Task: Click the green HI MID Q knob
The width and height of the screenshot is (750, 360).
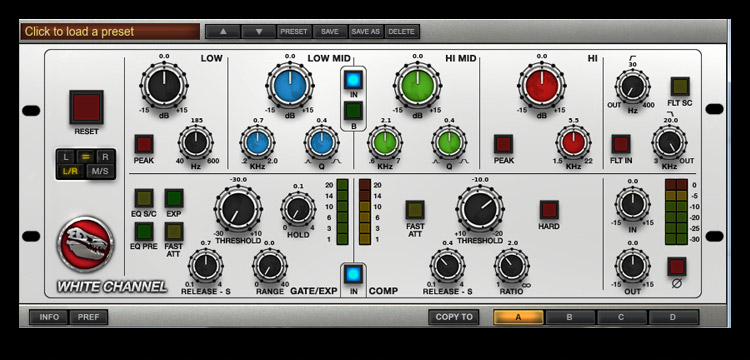Action: (x=449, y=142)
